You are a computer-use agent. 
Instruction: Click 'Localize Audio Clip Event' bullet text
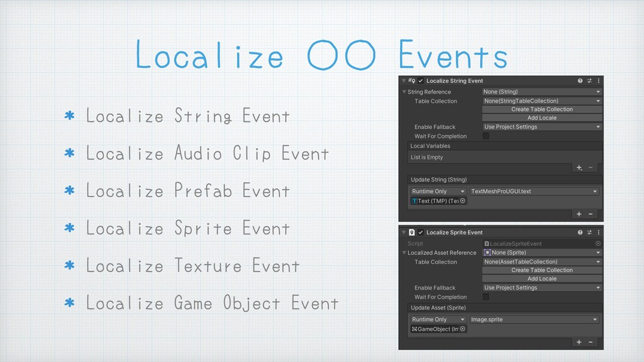(208, 153)
